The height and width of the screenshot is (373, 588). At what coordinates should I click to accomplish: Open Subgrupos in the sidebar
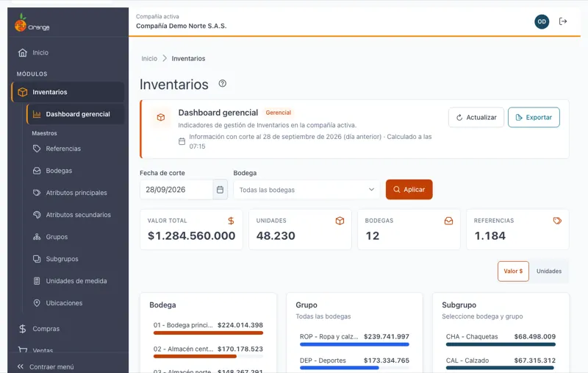(x=75, y=259)
